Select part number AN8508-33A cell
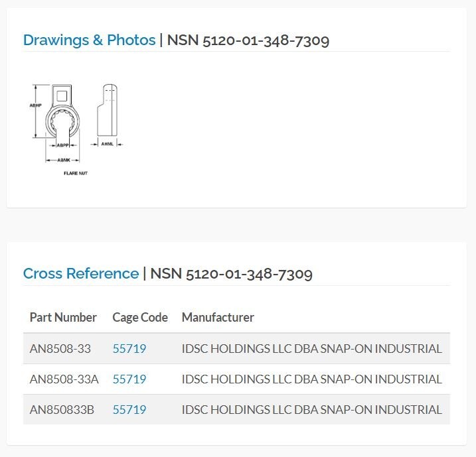 pos(64,379)
